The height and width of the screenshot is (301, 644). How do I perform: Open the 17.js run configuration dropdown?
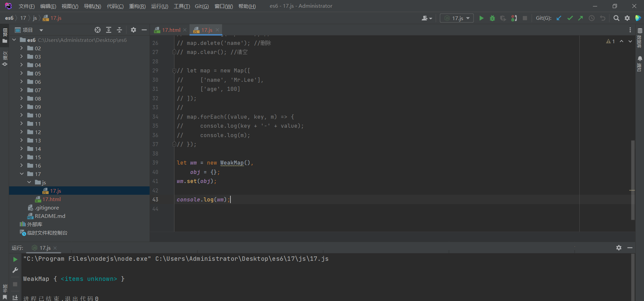457,18
